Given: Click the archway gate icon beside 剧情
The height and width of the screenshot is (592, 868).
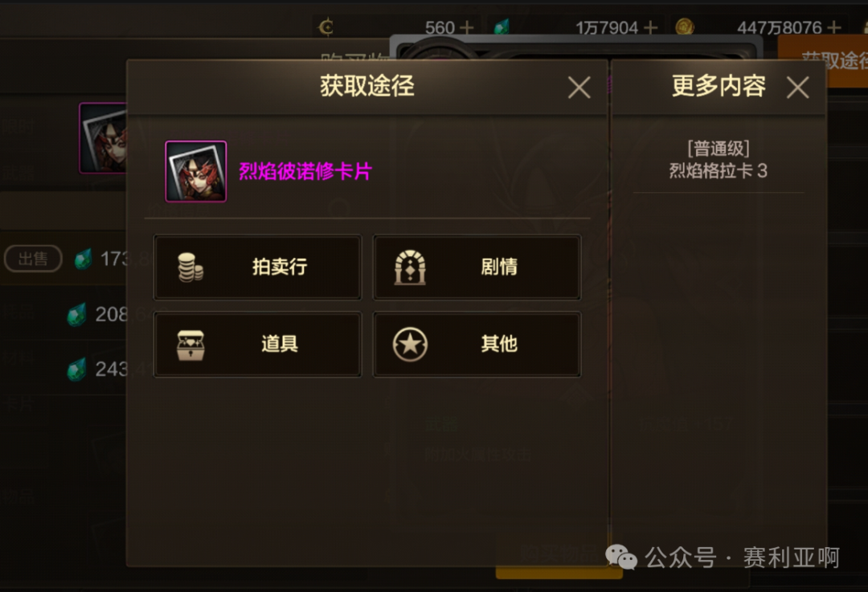Looking at the screenshot, I should 410,267.
